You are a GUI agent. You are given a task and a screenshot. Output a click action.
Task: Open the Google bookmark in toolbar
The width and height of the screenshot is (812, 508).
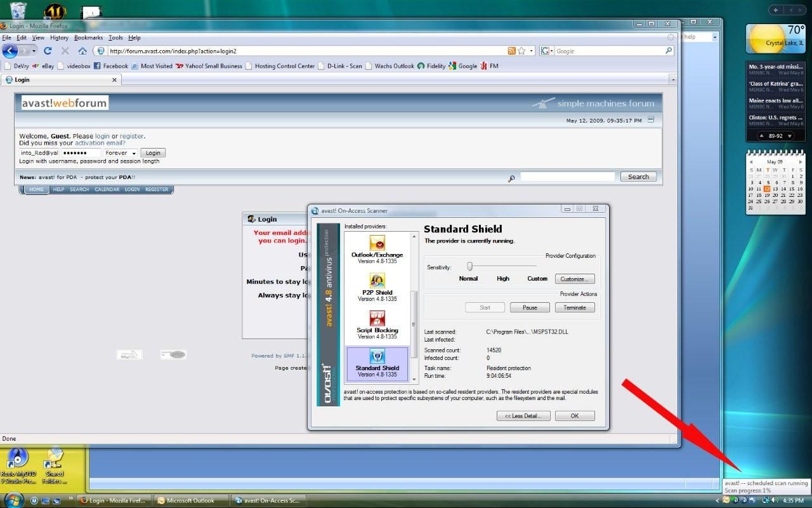462,66
